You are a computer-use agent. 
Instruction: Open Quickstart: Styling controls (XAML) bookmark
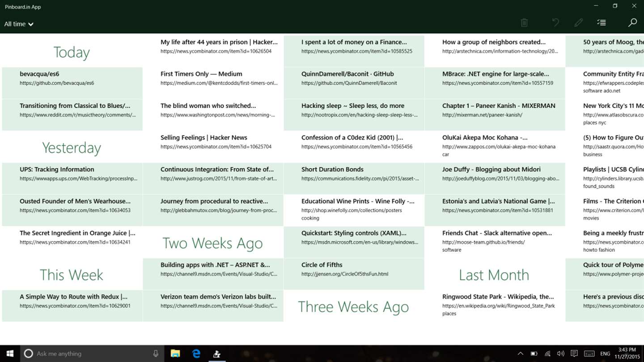pos(354,242)
